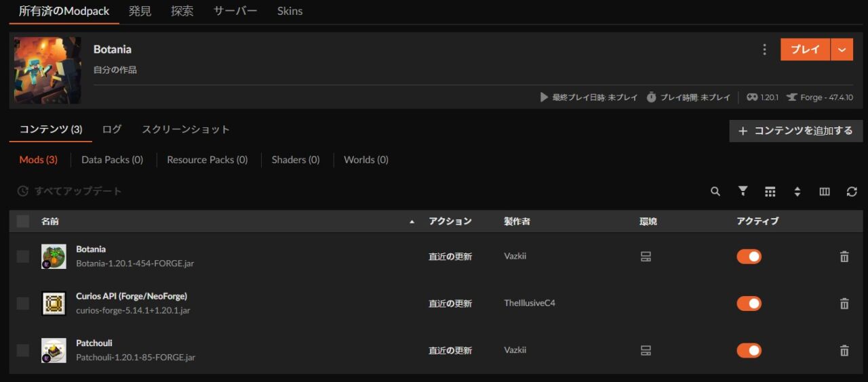
Task: Check the Curios API row checkbox
Action: pos(23,303)
